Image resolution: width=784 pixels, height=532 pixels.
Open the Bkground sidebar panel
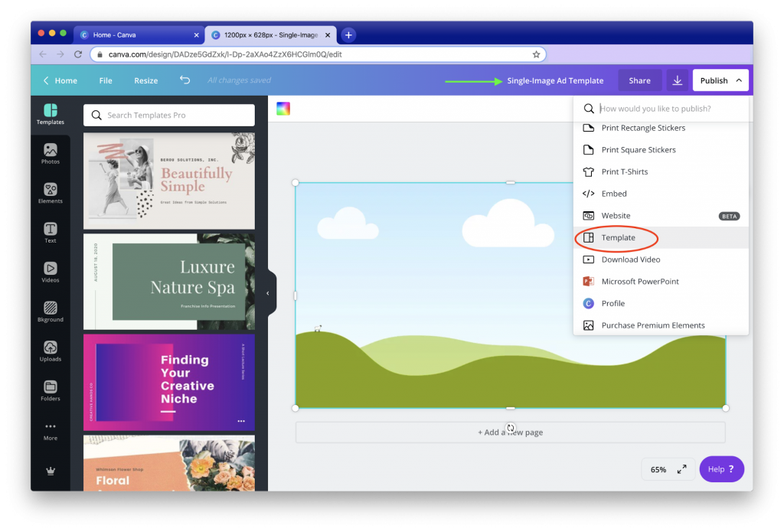(51, 312)
